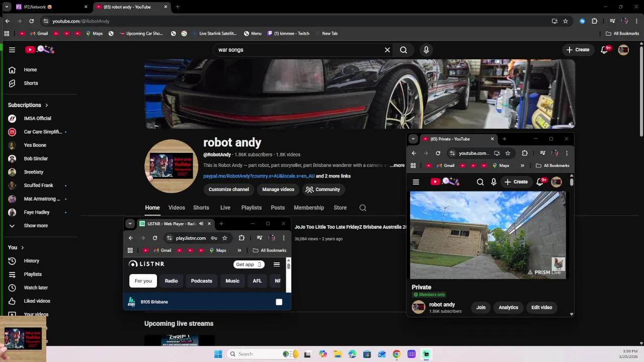Click the Windows Start button
644x362 pixels.
[218, 354]
